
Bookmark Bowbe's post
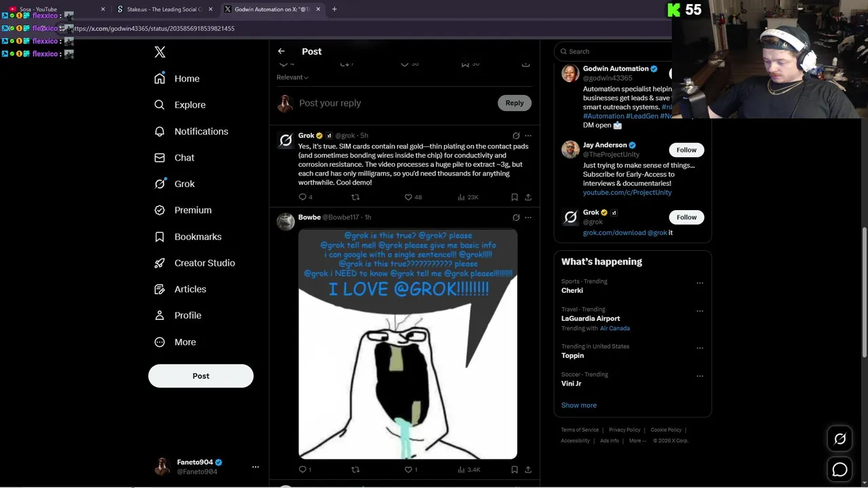[515, 470]
